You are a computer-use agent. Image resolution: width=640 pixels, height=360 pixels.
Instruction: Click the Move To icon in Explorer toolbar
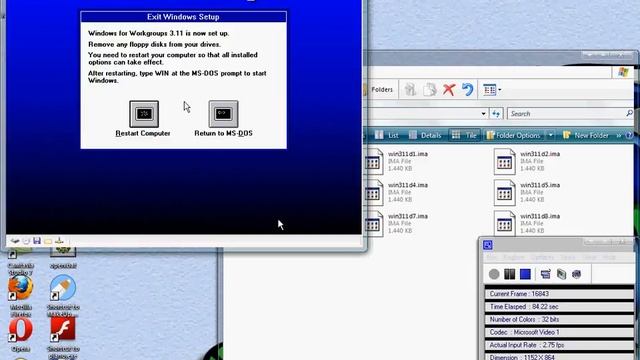tap(410, 89)
